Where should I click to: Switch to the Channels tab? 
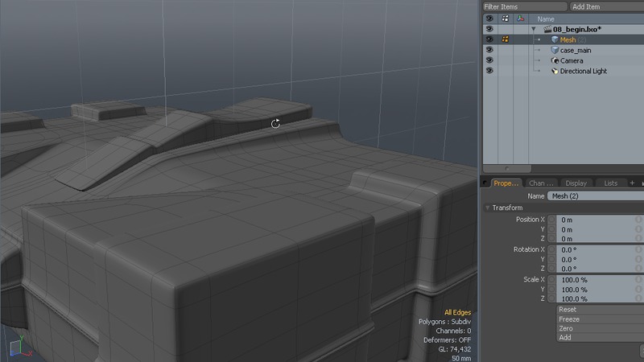tap(541, 183)
